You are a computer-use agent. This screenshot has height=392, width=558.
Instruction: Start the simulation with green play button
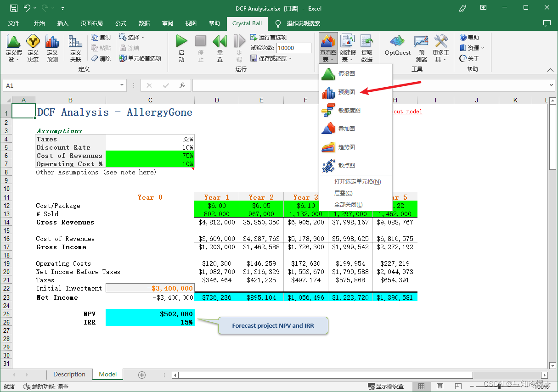(181, 48)
